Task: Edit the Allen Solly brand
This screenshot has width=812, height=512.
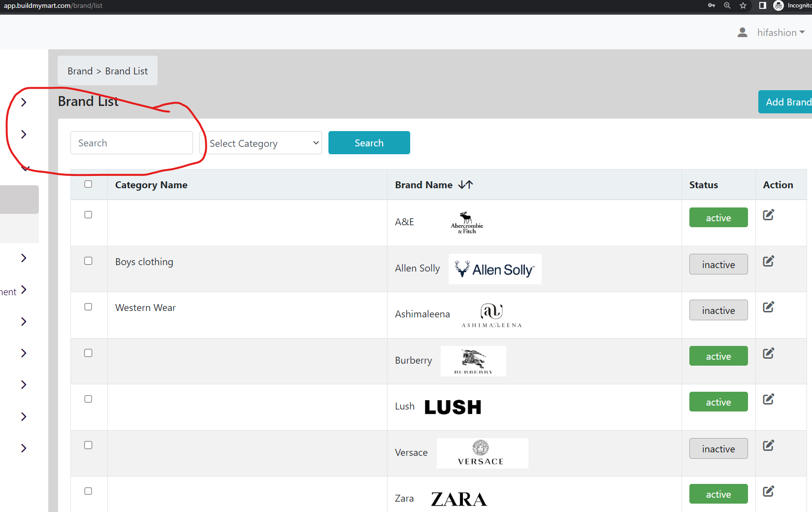Action: pyautogui.click(x=768, y=261)
